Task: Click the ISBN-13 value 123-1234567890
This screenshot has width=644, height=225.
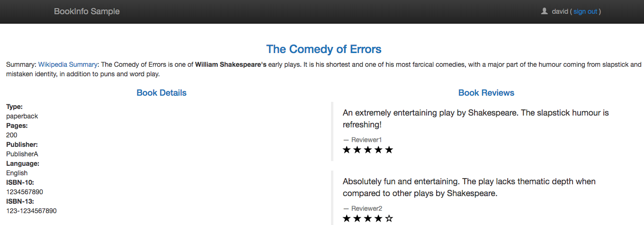Action: (31, 211)
